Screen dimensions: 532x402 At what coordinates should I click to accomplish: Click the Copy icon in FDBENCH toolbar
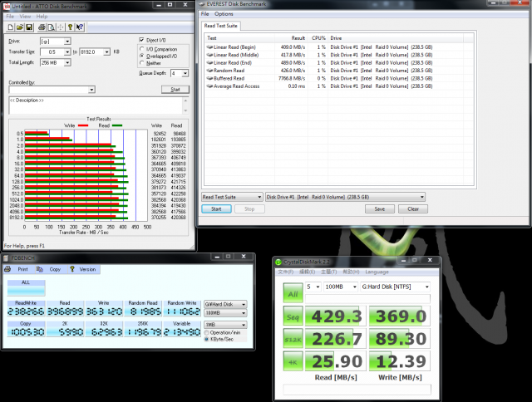[40, 269]
